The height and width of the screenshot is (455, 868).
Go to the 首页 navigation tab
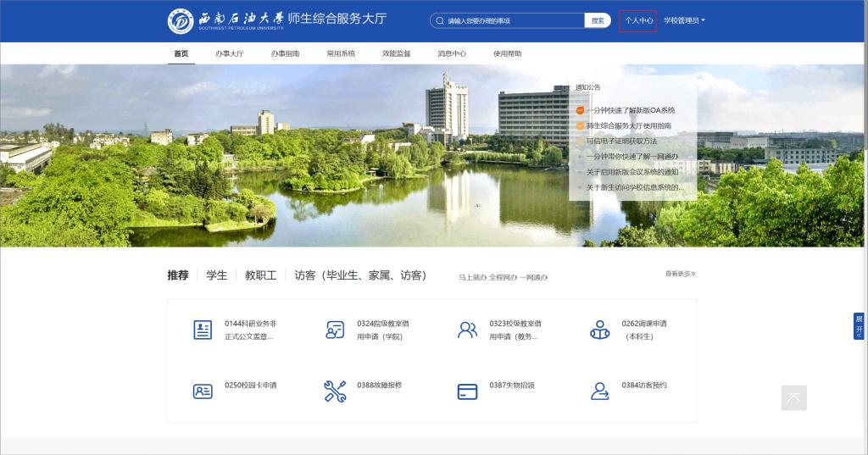click(x=181, y=53)
